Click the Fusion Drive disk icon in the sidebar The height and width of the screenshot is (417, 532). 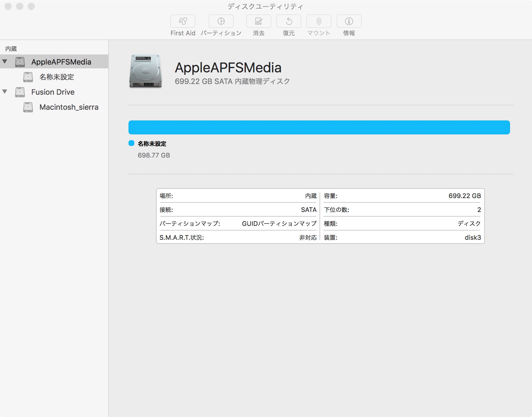(20, 92)
